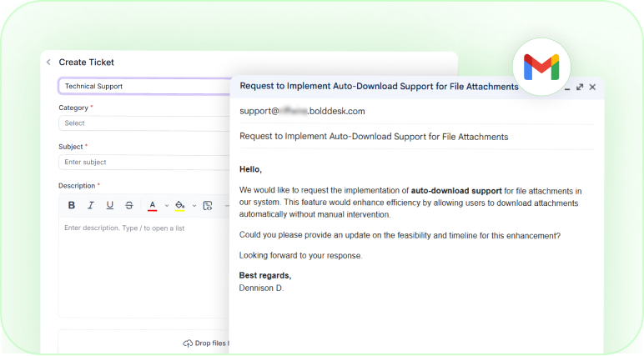Choose font color with the red A icon
Image resolution: width=644 pixels, height=356 pixels.
click(153, 205)
